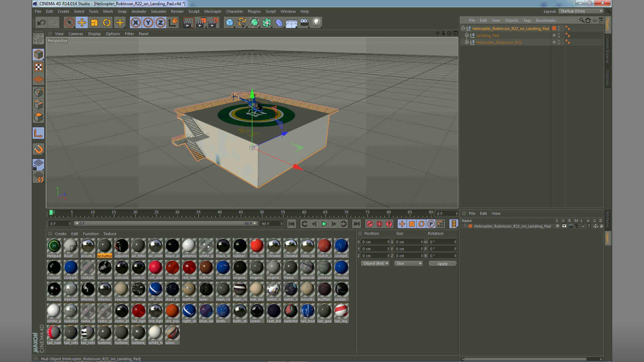Click stepper on Rotation H field
The width and height of the screenshot is (644, 362).
[455, 242]
